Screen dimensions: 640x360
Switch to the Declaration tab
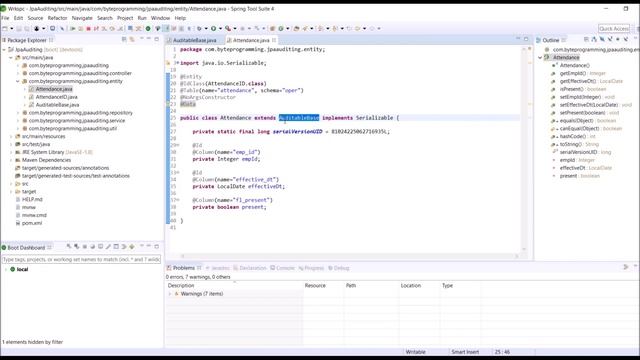coord(249,268)
